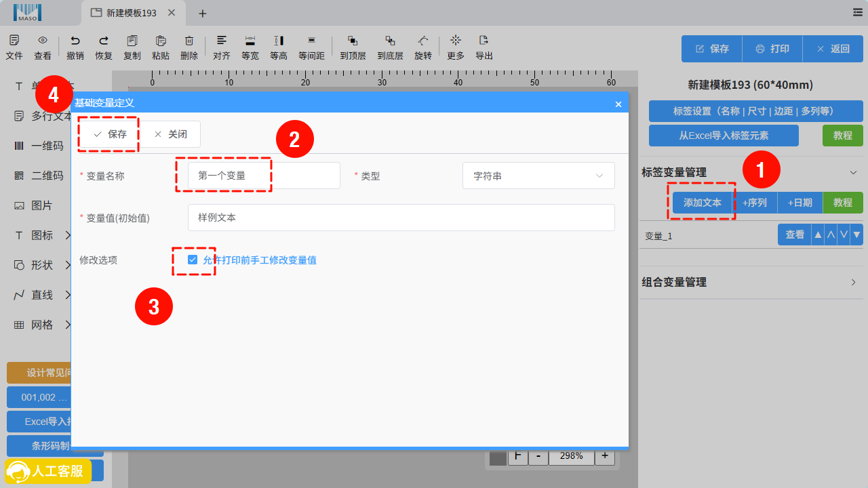Click the 变量值(初始值) input field

point(401,218)
